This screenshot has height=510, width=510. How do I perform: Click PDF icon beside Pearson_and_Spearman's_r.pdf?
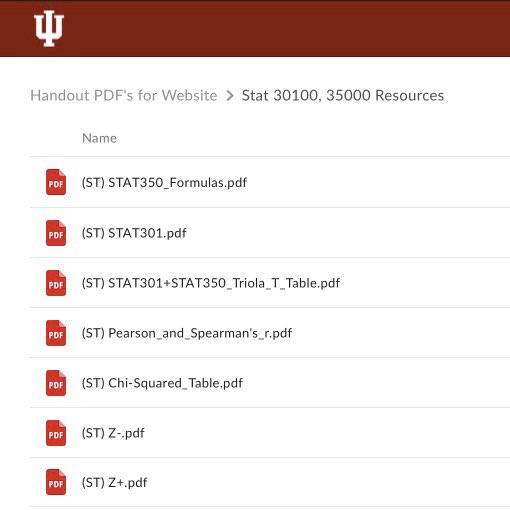[x=56, y=333]
